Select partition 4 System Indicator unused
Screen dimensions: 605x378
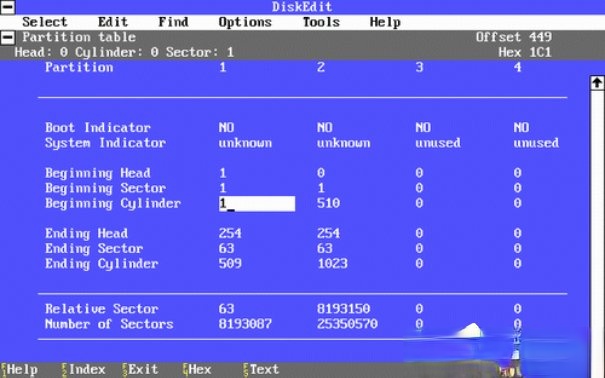click(536, 143)
